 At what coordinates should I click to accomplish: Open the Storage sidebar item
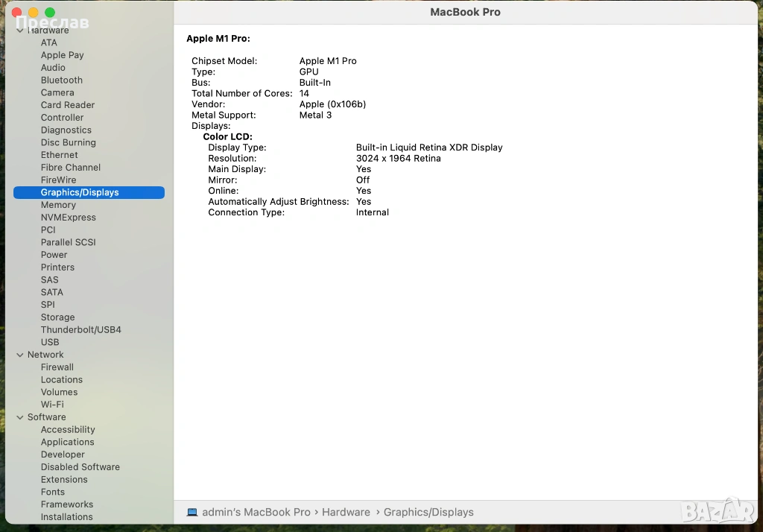57,317
